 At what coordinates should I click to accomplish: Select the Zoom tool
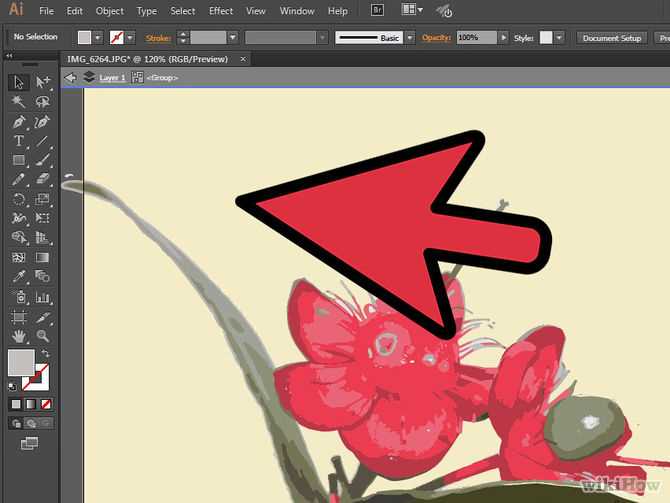click(42, 336)
